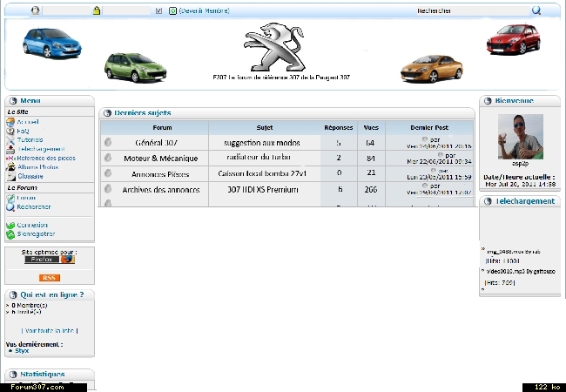Image resolution: width=566 pixels, height=392 pixels.
Task: Click the green S'enregistrer icon
Action: click(x=10, y=234)
